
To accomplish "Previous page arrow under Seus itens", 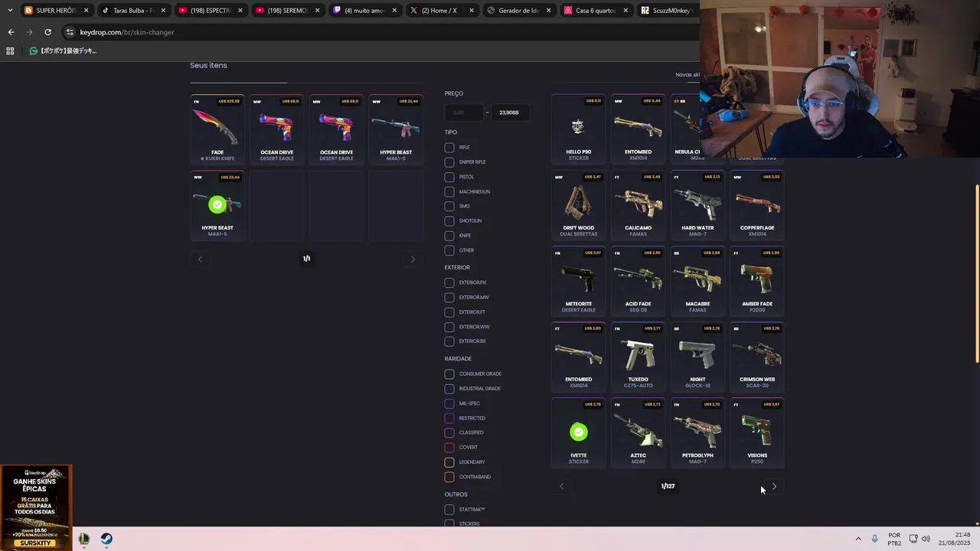I will pos(200,259).
